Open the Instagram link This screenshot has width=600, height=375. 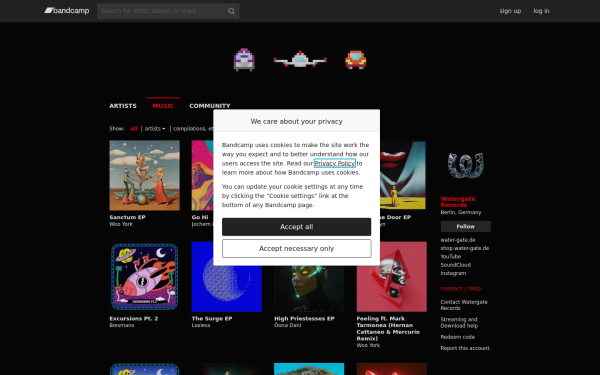(453, 273)
